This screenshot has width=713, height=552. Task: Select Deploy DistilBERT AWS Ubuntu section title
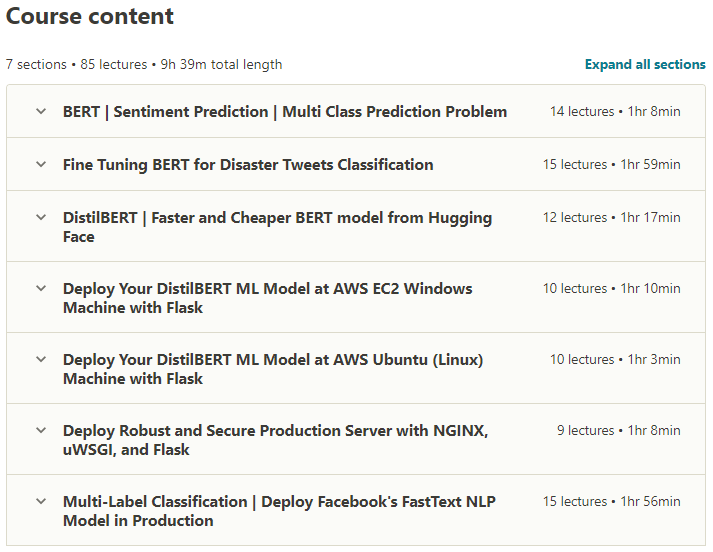[x=272, y=369]
